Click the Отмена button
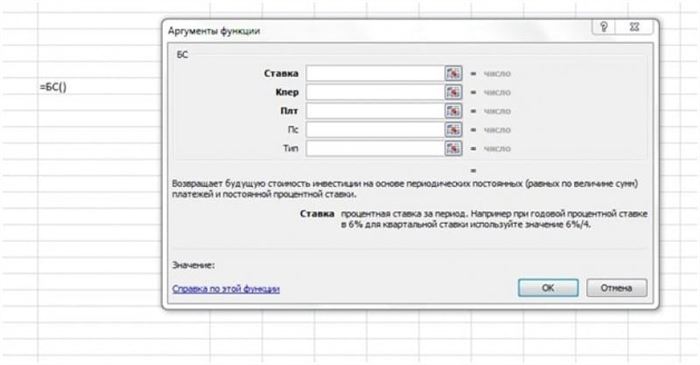The width and height of the screenshot is (700, 365). 617,288
